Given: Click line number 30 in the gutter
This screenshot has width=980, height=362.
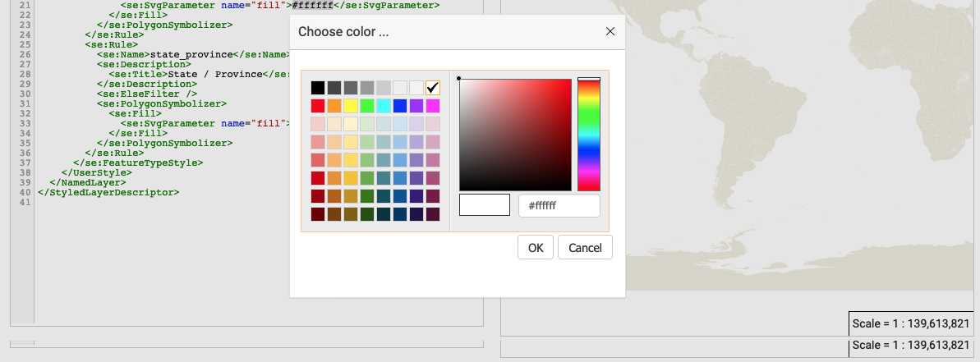Looking at the screenshot, I should pos(25,94).
